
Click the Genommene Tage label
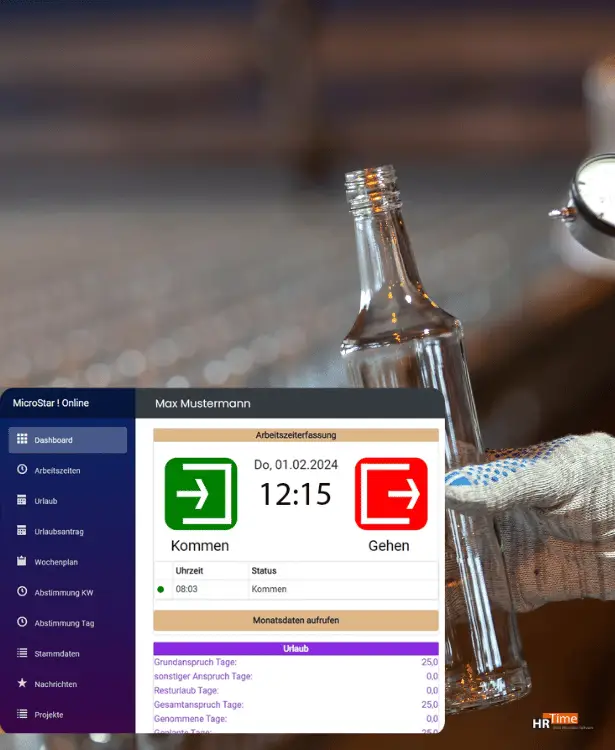click(190, 718)
